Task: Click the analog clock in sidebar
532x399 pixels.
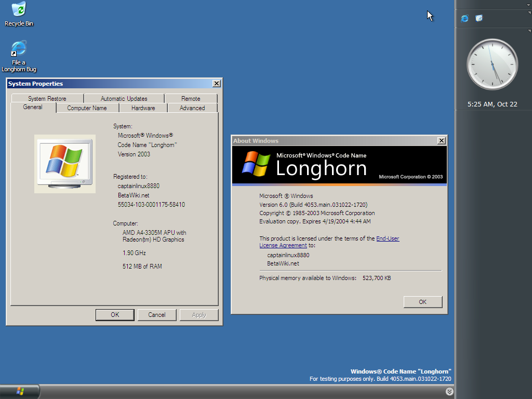Action: pos(493,64)
